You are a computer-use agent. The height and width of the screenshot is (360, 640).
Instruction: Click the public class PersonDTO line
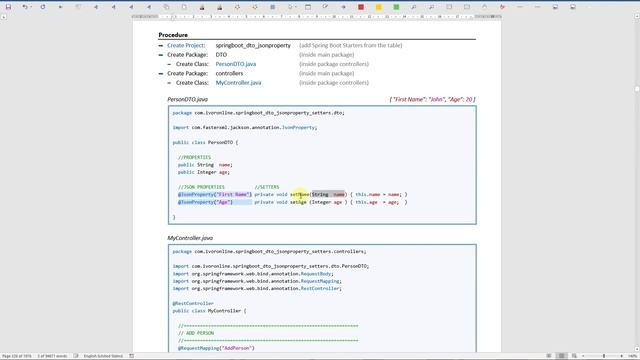click(x=205, y=142)
